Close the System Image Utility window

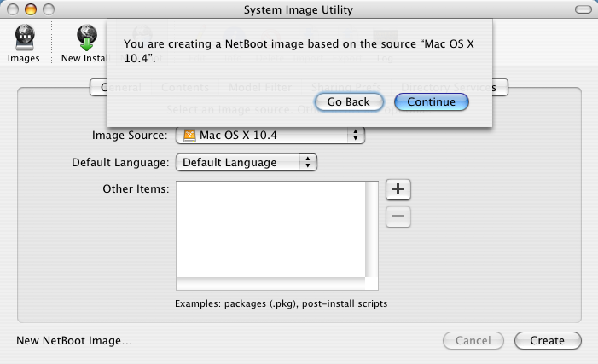tap(13, 9)
